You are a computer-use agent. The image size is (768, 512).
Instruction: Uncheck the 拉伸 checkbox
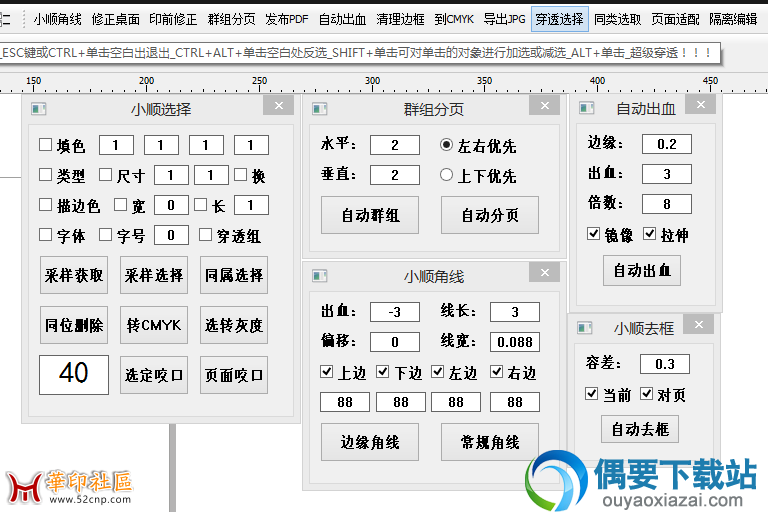649,234
